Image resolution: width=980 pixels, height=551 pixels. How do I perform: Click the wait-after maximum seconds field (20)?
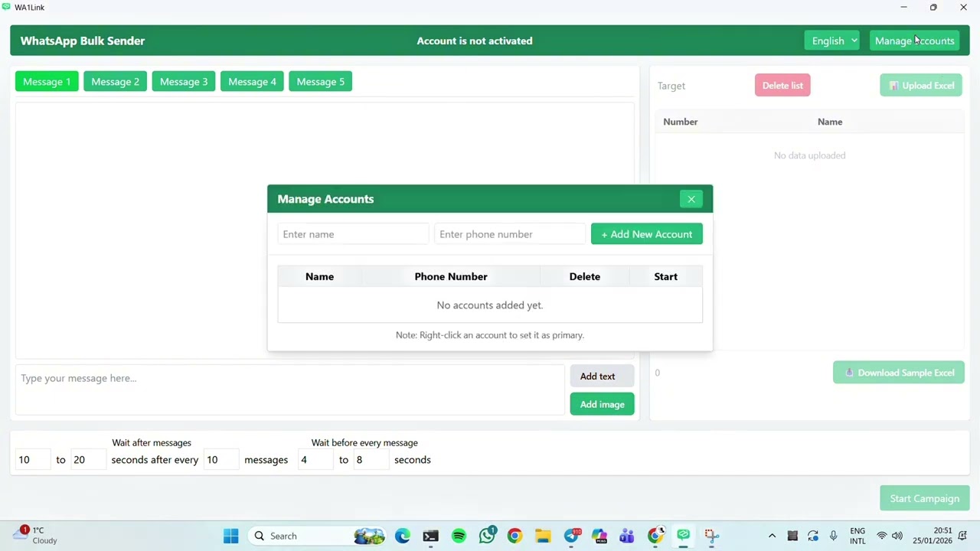(x=88, y=460)
